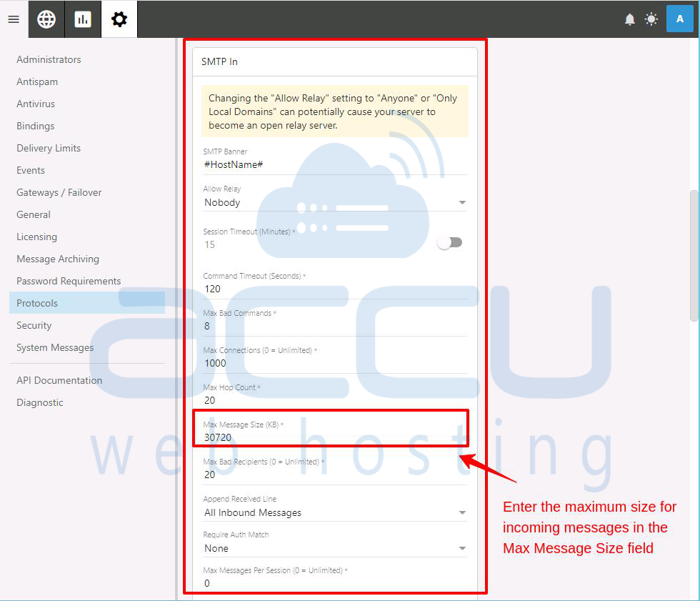Screen dimensions: 700x601
Task: Click the open relay warning text
Action: (333, 111)
